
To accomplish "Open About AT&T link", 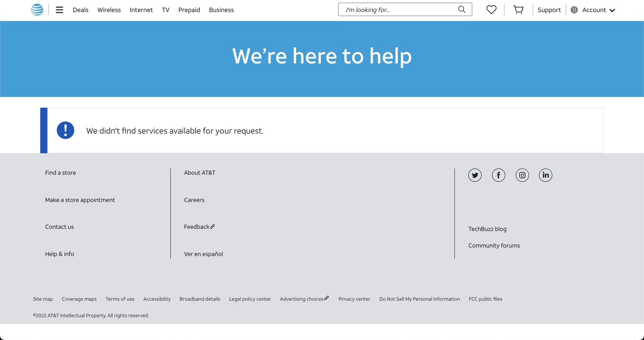I will click(199, 173).
